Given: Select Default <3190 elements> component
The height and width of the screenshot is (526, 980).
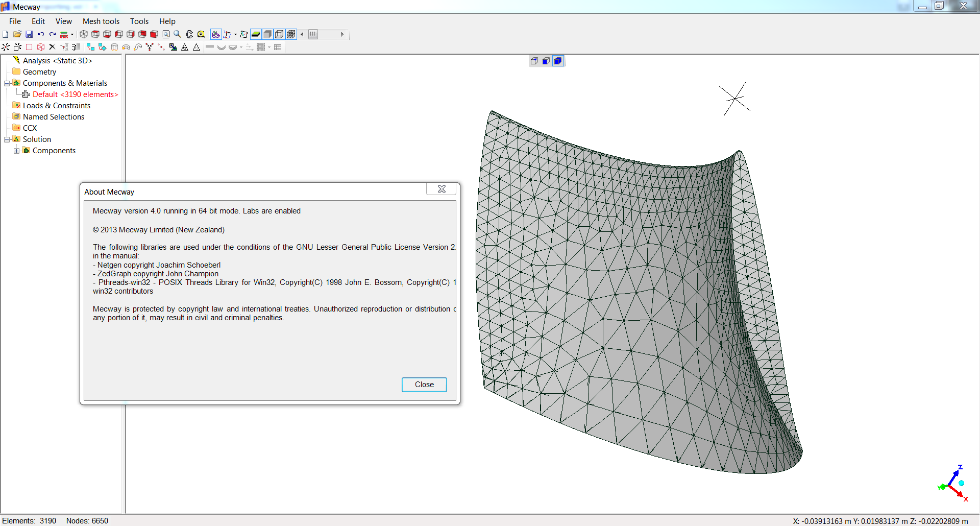Looking at the screenshot, I should coord(75,94).
